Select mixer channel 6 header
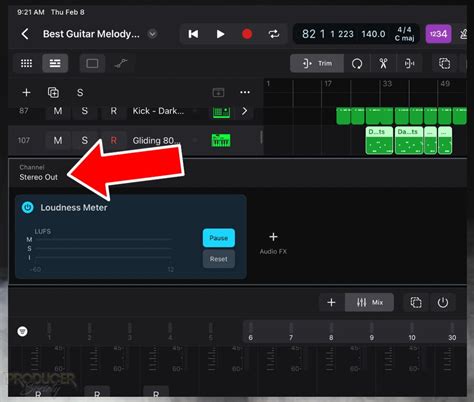The height and width of the screenshot is (402, 474). 250,332
